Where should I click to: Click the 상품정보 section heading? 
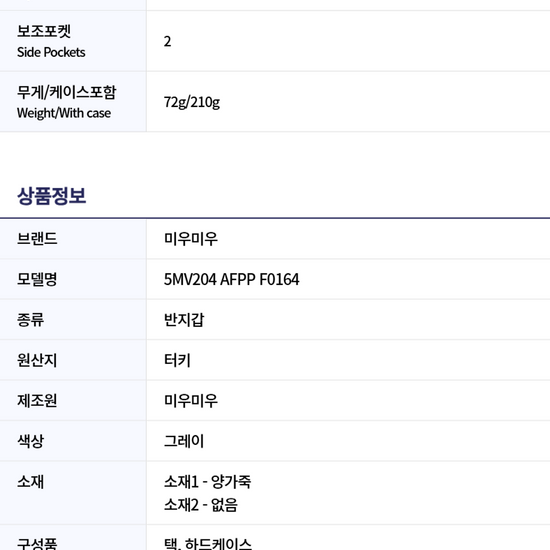[52, 196]
